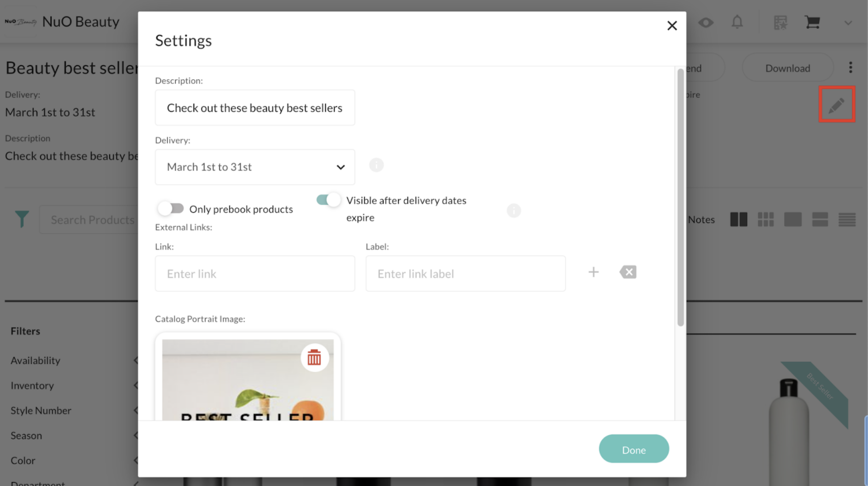The width and height of the screenshot is (868, 486).
Task: Click the pencil edit icon
Action: (837, 105)
